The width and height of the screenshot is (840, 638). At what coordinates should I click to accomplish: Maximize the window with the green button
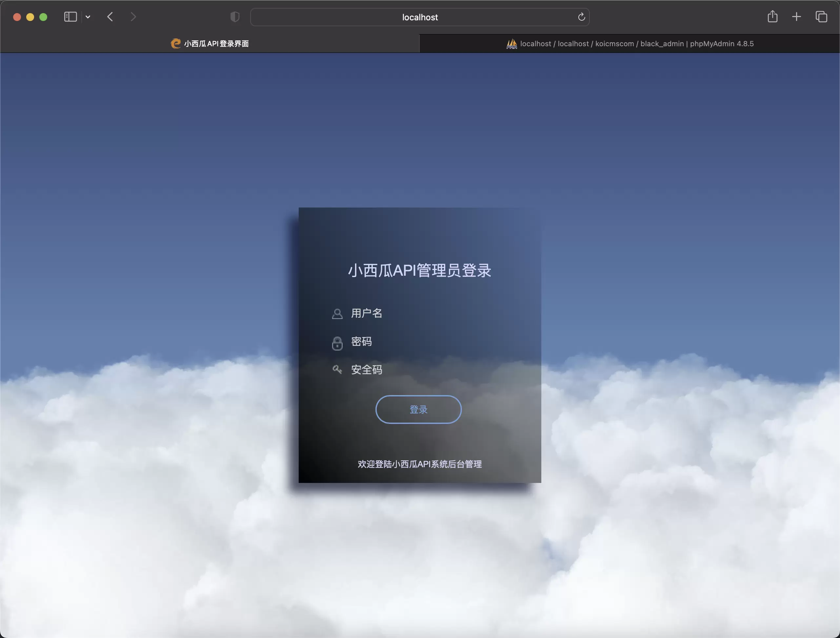pyautogui.click(x=43, y=17)
